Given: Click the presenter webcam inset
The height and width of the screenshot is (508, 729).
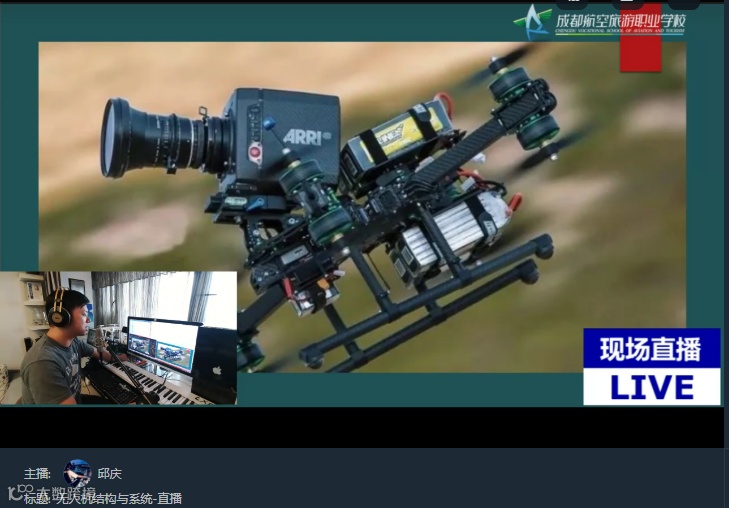Looking at the screenshot, I should [119, 338].
